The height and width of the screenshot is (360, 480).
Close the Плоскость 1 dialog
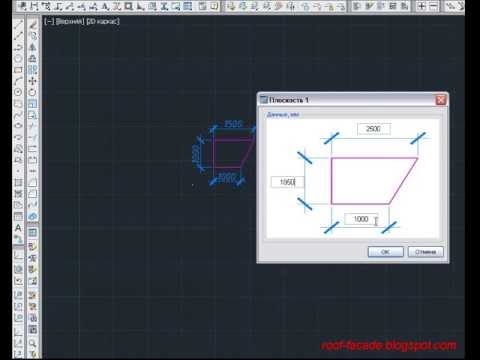[x=441, y=100]
